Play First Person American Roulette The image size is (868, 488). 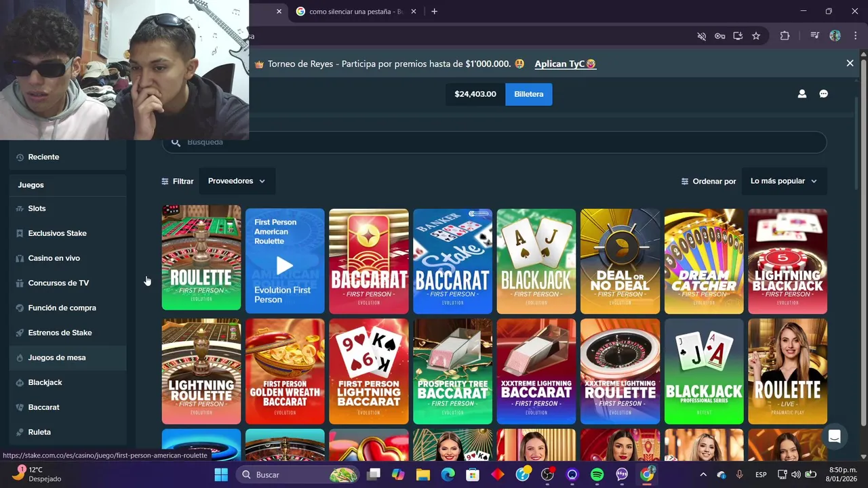(285, 261)
